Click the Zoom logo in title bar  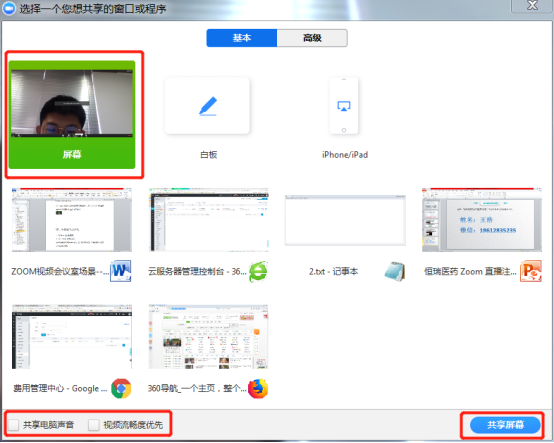point(8,8)
